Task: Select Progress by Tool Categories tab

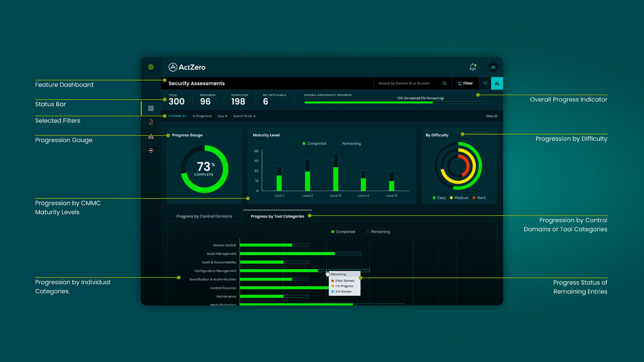Action: tap(277, 216)
